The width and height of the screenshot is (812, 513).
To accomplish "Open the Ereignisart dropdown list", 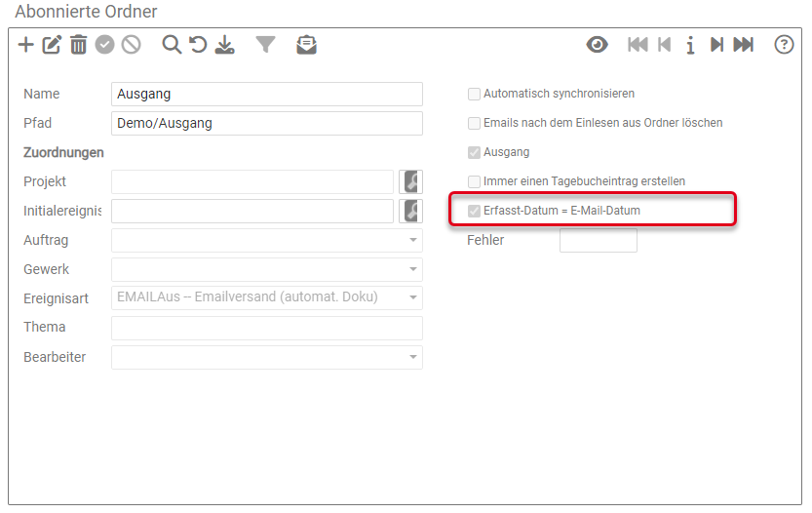I will point(412,298).
